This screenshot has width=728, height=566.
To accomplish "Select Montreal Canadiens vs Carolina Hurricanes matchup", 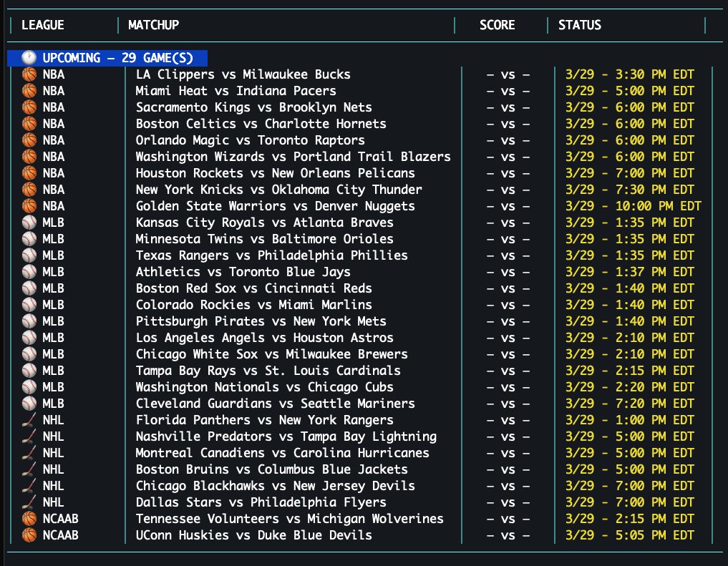I will pos(282,453).
